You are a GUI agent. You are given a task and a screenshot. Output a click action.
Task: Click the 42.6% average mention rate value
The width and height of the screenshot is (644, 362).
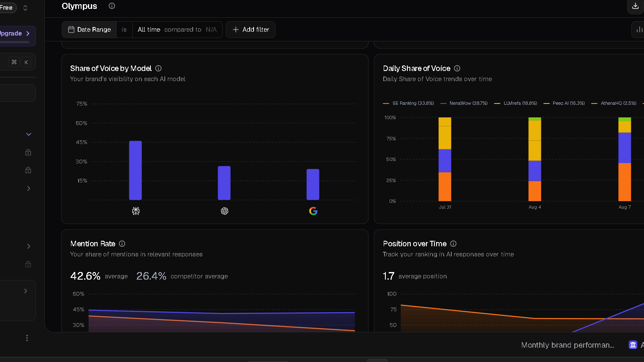85,276
